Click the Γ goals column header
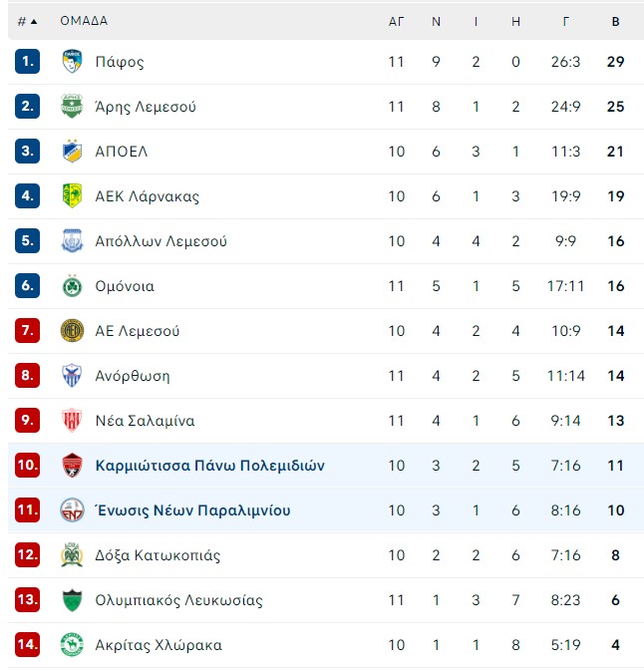The height and width of the screenshot is (671, 644). click(x=565, y=21)
